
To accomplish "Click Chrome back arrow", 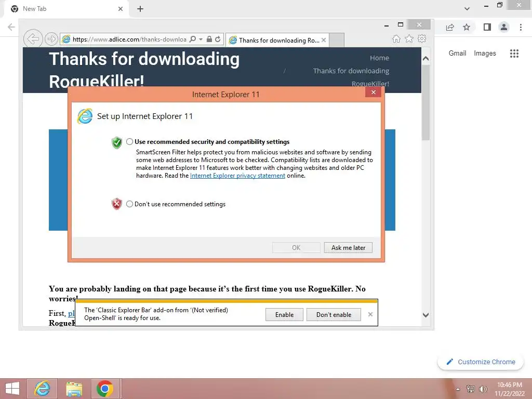I will point(11,27).
